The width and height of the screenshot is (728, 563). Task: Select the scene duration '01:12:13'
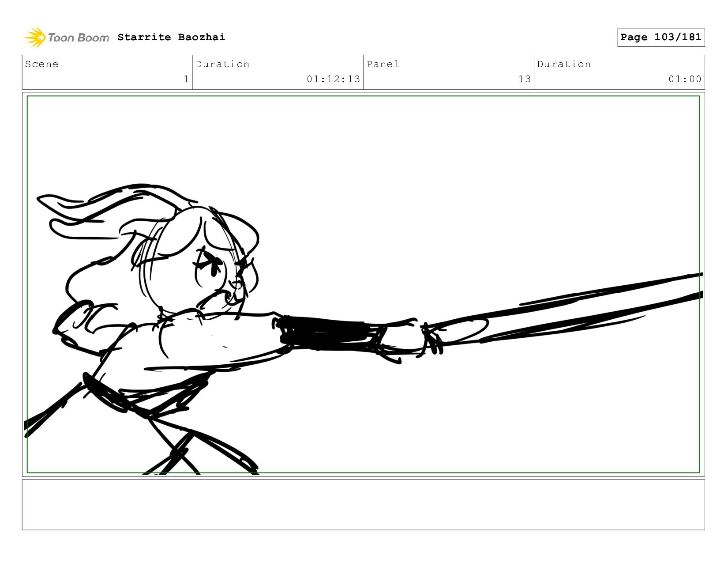[x=334, y=79]
